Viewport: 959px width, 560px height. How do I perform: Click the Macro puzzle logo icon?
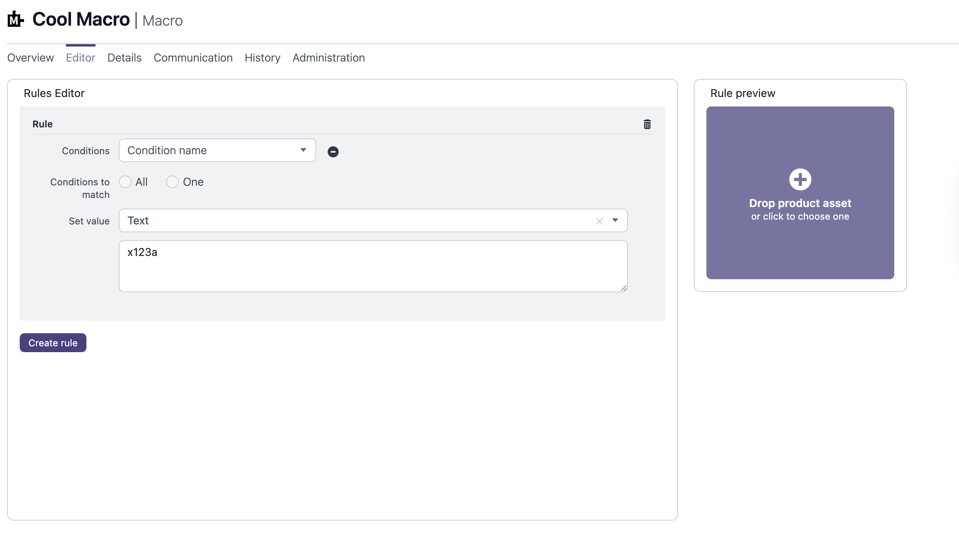pyautogui.click(x=15, y=19)
